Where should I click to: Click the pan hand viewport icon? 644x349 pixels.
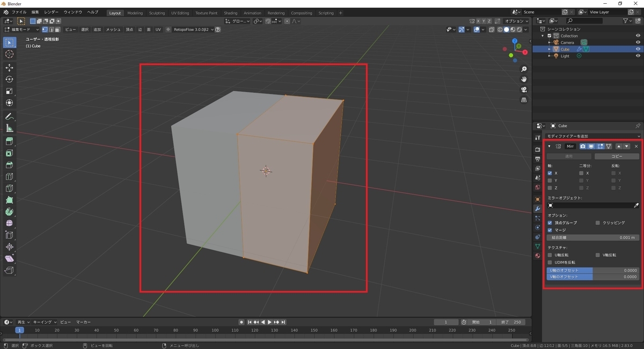(524, 79)
